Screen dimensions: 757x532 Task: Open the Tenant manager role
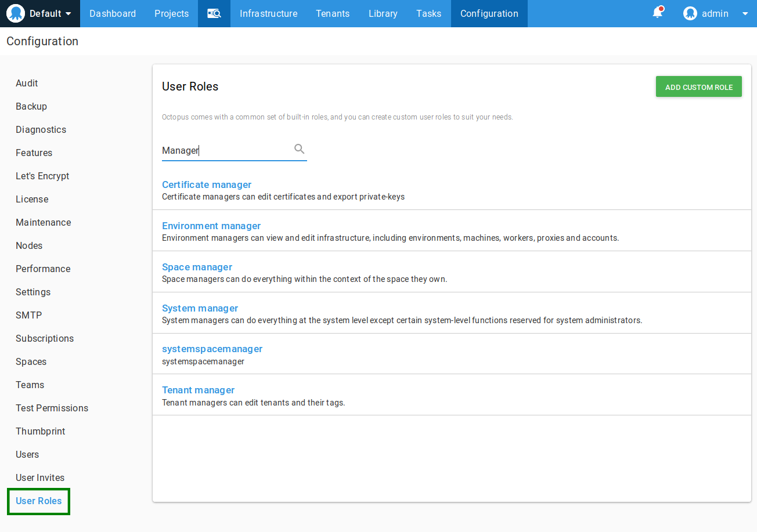coord(198,390)
